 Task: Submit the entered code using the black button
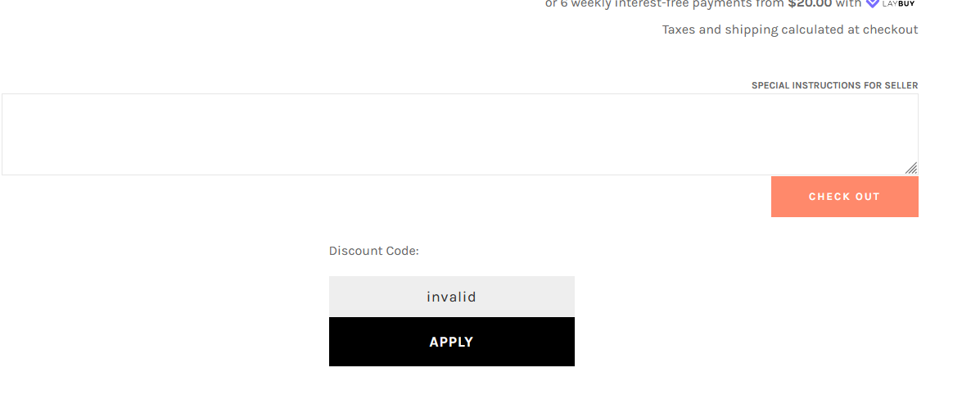coord(451,342)
